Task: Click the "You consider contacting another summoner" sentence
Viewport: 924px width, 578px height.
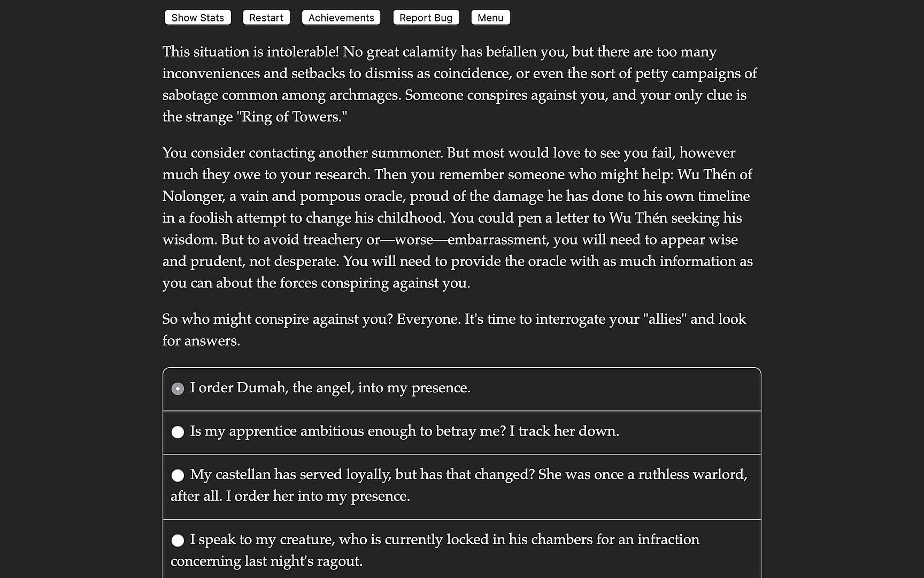Action: click(x=302, y=153)
